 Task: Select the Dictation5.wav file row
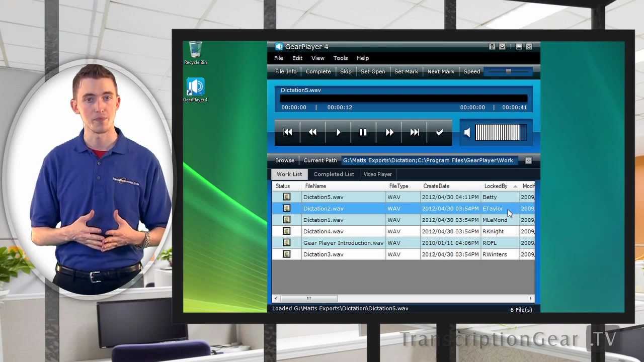click(403, 197)
